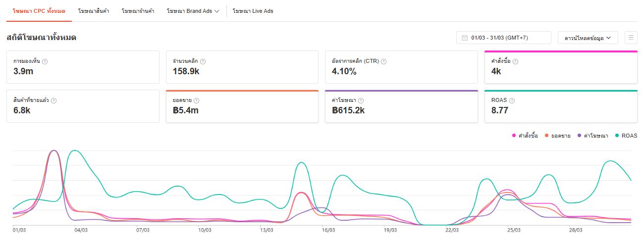
Task: Toggle จำนวนคลิก metric card selection
Action: pos(242,67)
